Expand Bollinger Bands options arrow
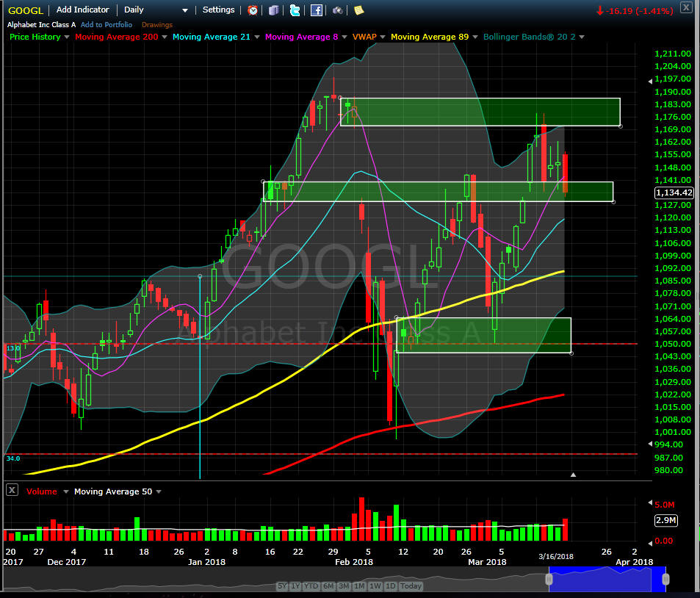 point(582,37)
